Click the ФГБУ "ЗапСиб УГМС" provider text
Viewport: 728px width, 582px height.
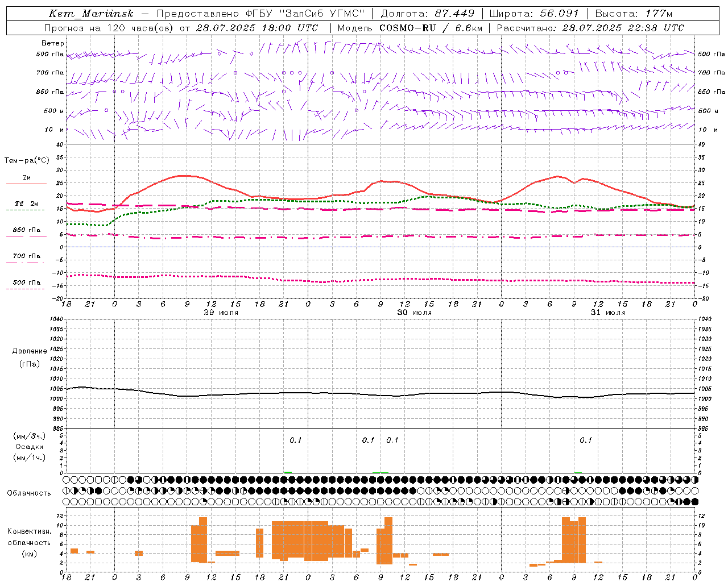click(304, 14)
